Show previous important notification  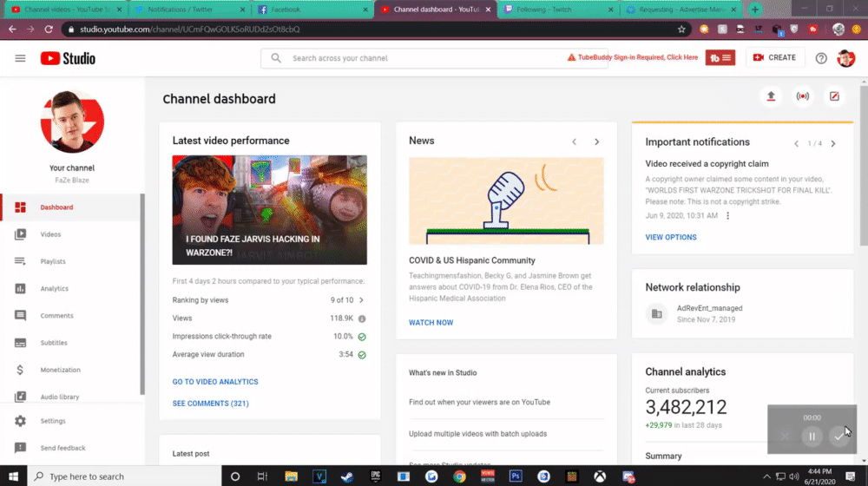pyautogui.click(x=797, y=144)
